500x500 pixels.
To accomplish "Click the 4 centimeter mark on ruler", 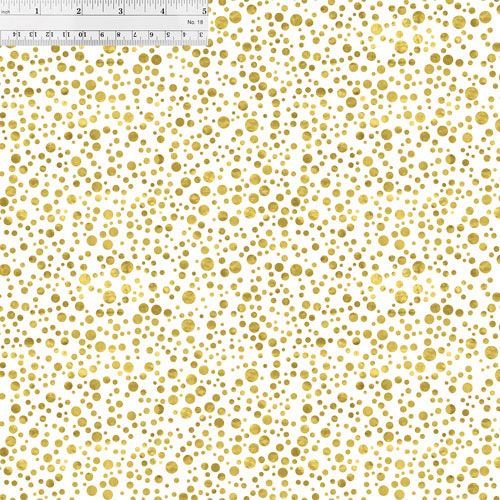I will tap(184, 34).
